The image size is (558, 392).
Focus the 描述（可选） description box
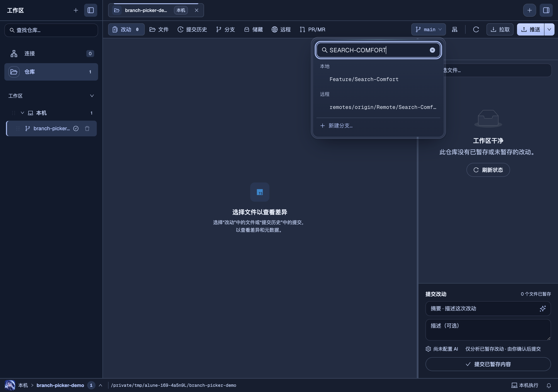[488, 329]
